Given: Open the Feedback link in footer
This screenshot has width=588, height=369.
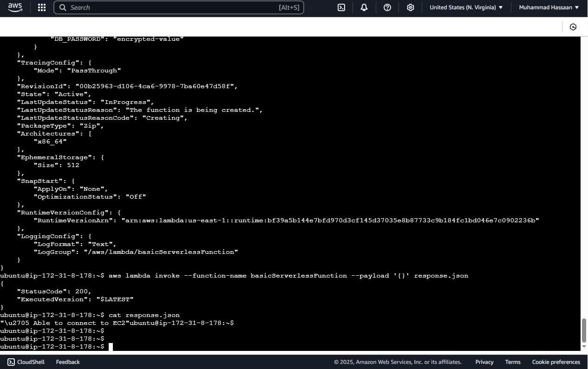Looking at the screenshot, I should coord(68,362).
